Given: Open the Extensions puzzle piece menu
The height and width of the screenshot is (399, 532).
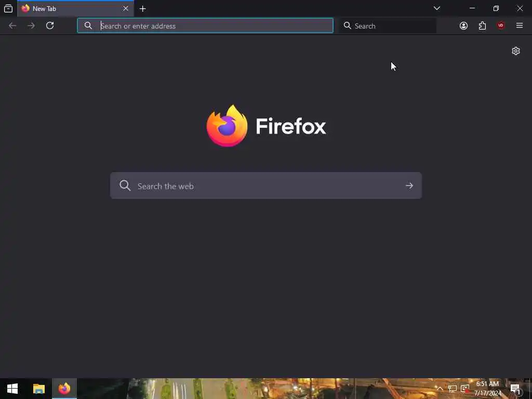Looking at the screenshot, I should [482, 25].
